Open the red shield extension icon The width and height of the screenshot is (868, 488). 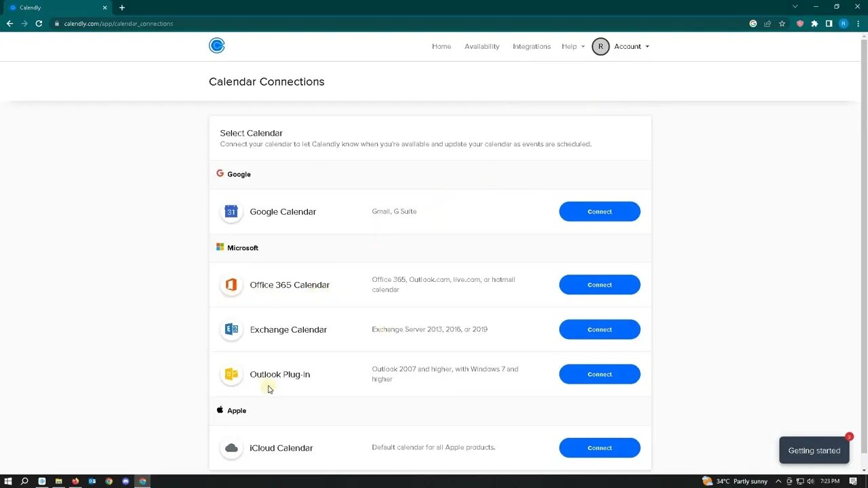tap(800, 24)
